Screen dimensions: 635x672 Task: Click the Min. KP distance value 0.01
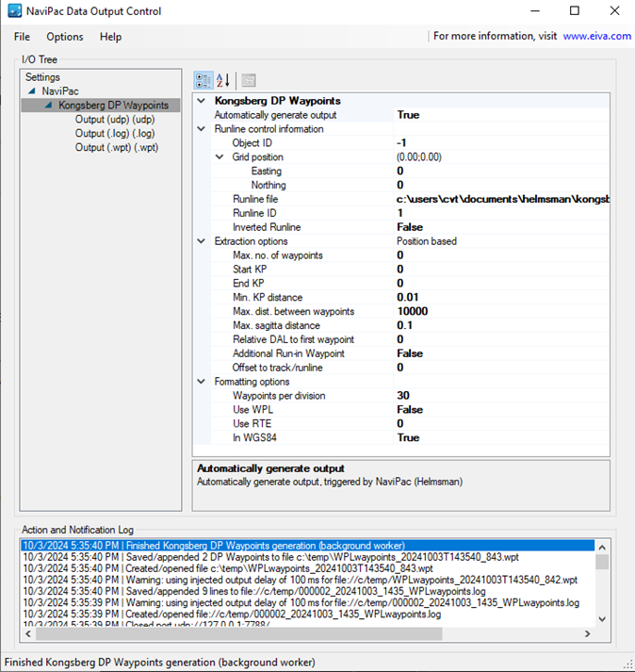pos(501,298)
